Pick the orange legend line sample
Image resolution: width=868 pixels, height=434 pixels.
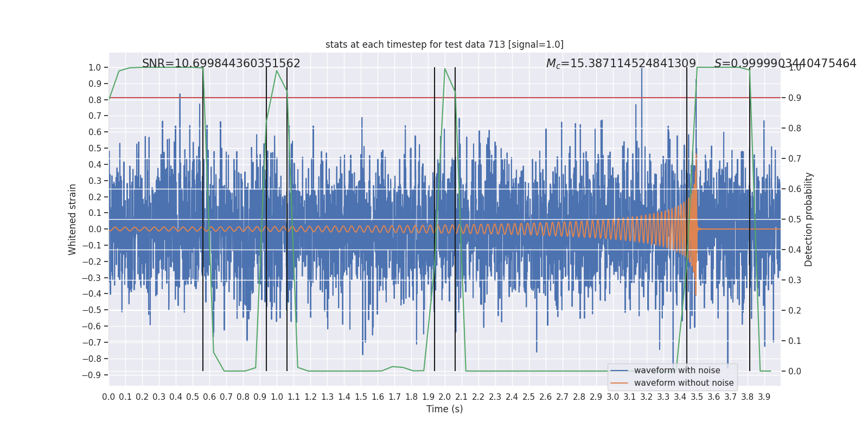tap(620, 383)
